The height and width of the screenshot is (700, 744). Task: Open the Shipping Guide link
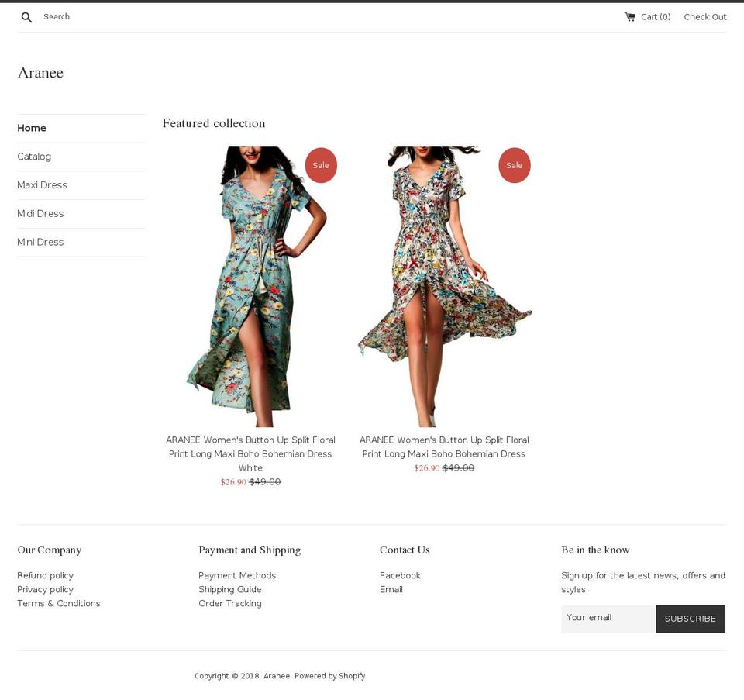pyautogui.click(x=230, y=589)
